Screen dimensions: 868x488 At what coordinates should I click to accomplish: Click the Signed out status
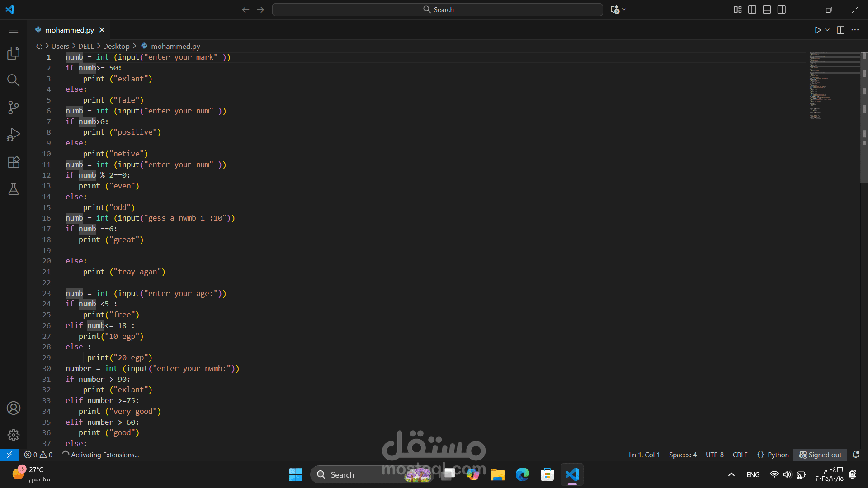(x=821, y=455)
